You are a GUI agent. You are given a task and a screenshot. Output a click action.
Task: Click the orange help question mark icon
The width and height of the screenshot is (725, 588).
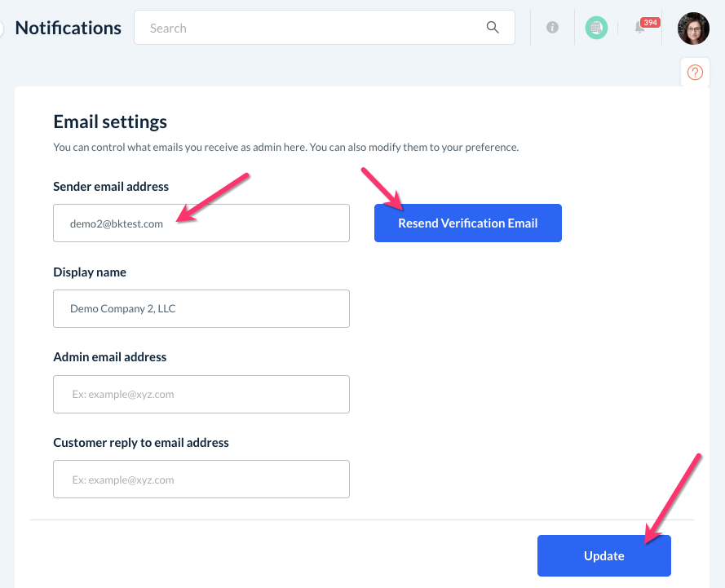(695, 73)
